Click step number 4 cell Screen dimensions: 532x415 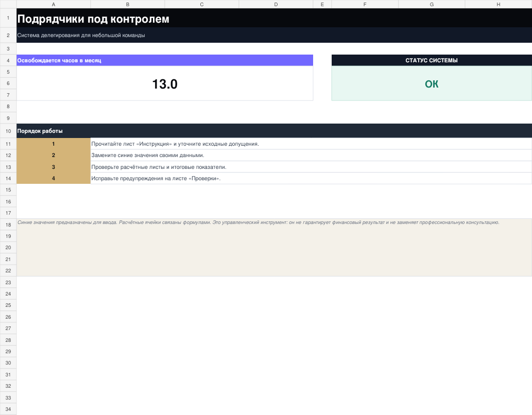(54, 179)
